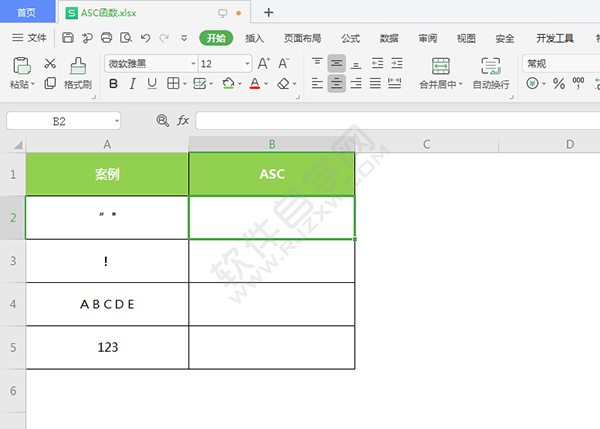Click the Save icon in quick toolbar
The height and width of the screenshot is (429, 600).
click(x=68, y=38)
